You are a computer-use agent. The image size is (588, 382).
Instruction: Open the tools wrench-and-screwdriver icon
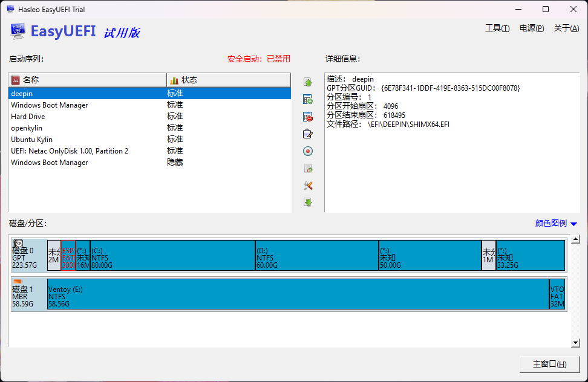(308, 186)
